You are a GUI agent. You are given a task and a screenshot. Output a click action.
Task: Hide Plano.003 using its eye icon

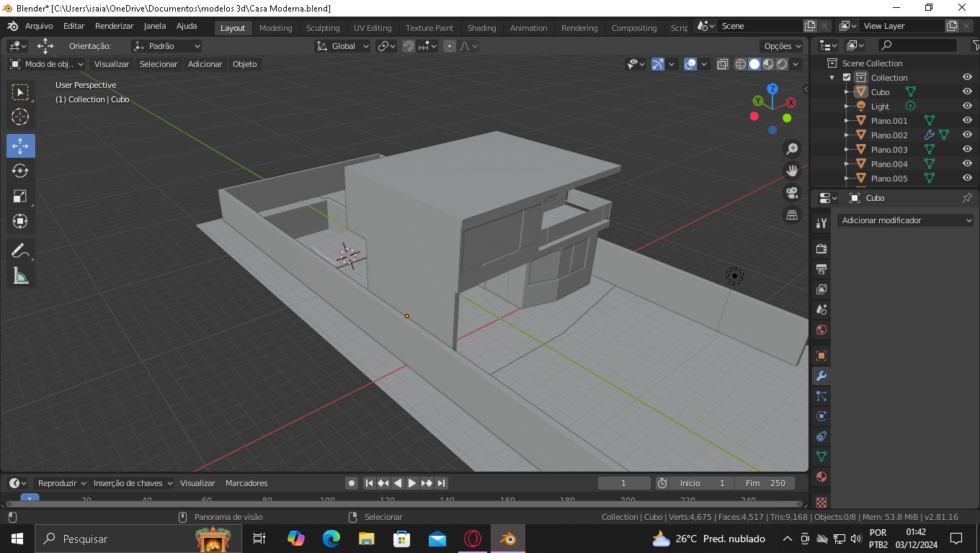point(967,149)
